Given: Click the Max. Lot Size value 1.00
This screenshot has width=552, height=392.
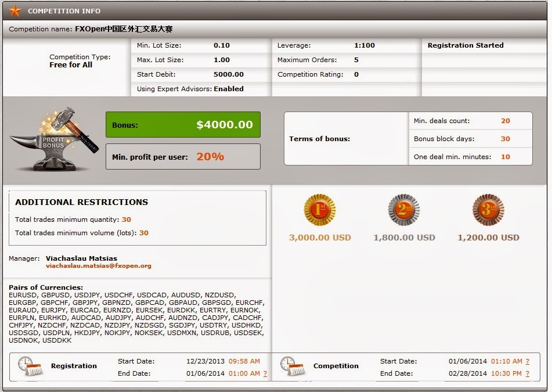Looking at the screenshot, I should point(221,60).
